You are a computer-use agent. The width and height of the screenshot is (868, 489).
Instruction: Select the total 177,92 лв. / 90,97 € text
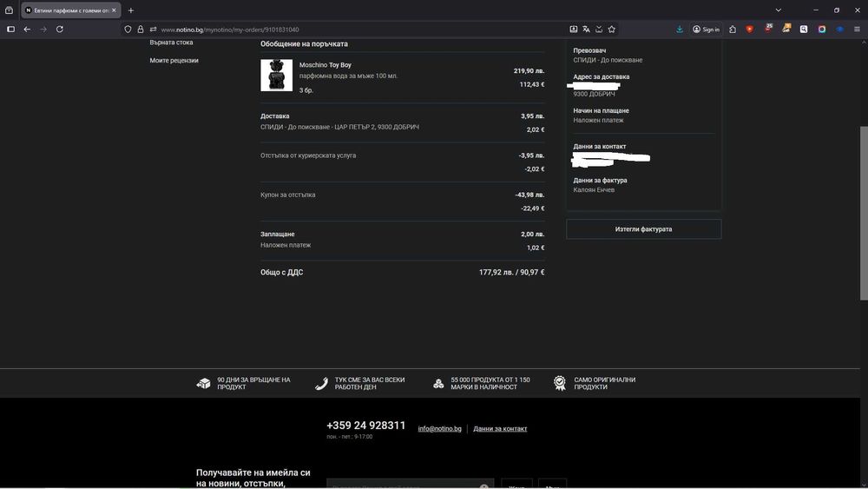point(511,273)
